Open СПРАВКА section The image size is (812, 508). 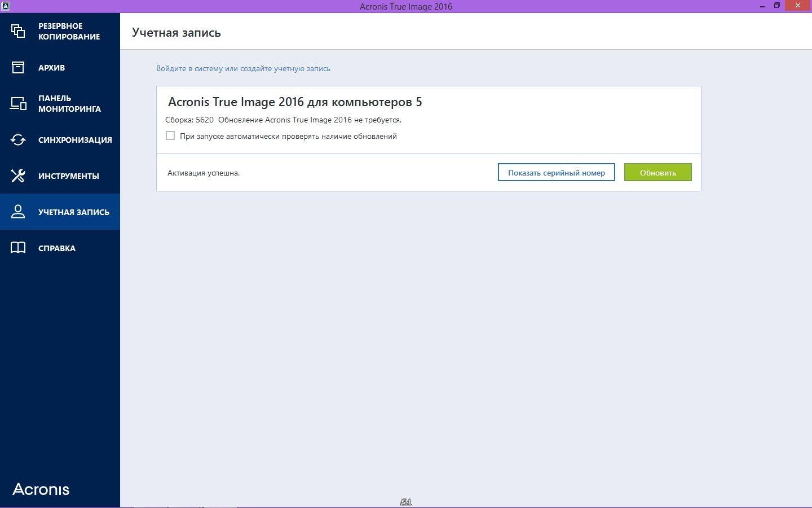point(60,248)
